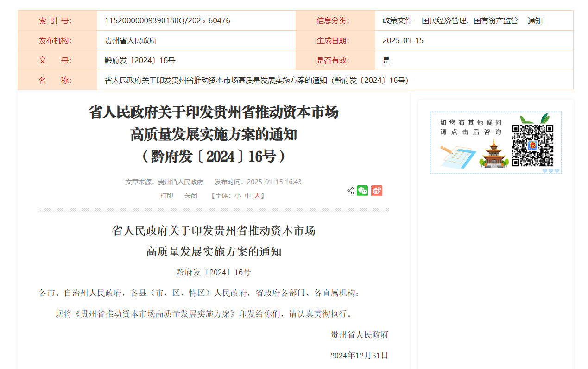This screenshot has width=588, height=369.
Task: Click the 如您有其他疑问 consultation text
Action: coord(471,123)
